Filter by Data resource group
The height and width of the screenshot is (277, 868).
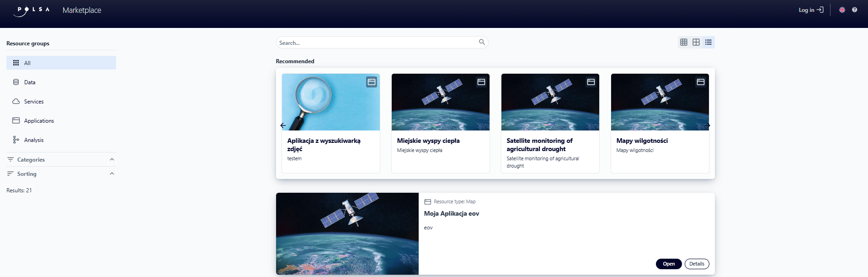30,82
